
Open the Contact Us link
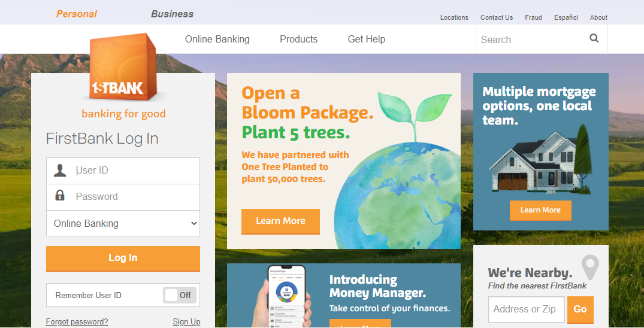click(x=497, y=17)
